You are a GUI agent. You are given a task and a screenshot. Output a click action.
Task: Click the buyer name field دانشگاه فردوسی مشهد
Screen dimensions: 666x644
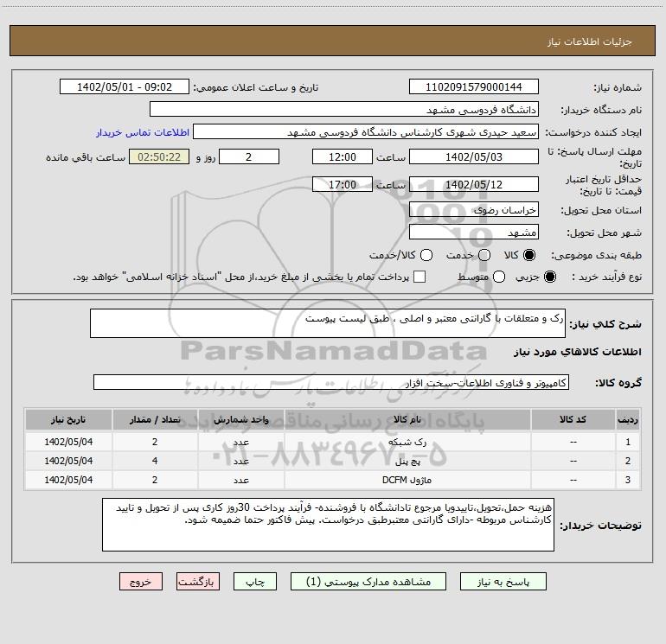pyautogui.click(x=344, y=110)
